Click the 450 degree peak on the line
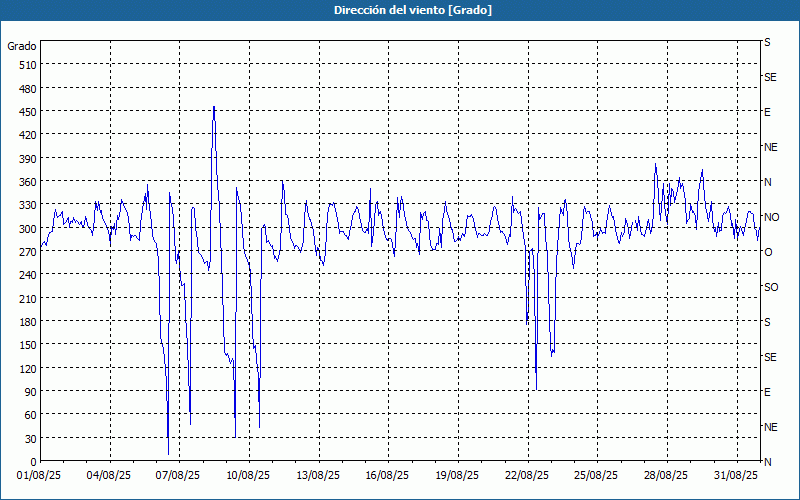800x500 pixels. (x=214, y=107)
